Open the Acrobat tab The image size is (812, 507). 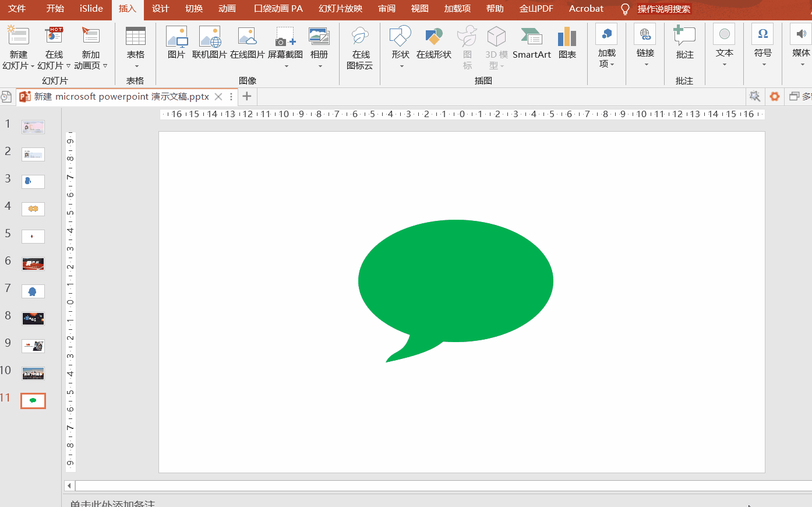(586, 9)
